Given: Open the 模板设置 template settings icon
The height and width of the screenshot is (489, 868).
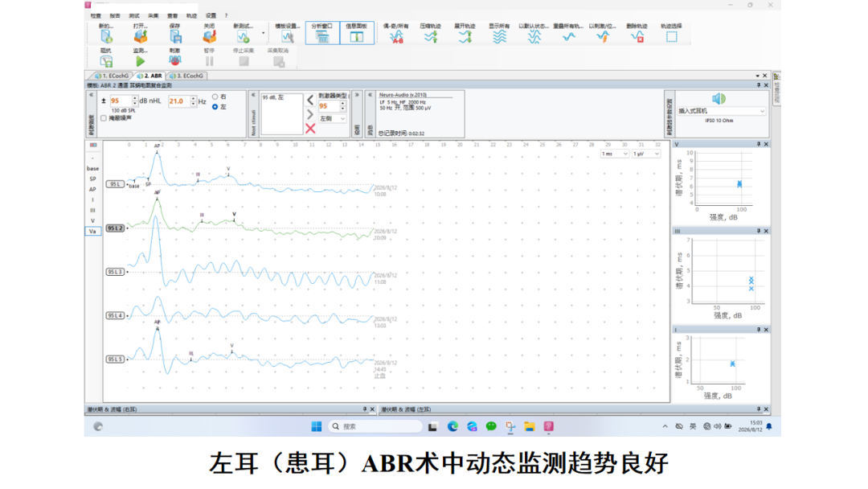Looking at the screenshot, I should tap(287, 36).
